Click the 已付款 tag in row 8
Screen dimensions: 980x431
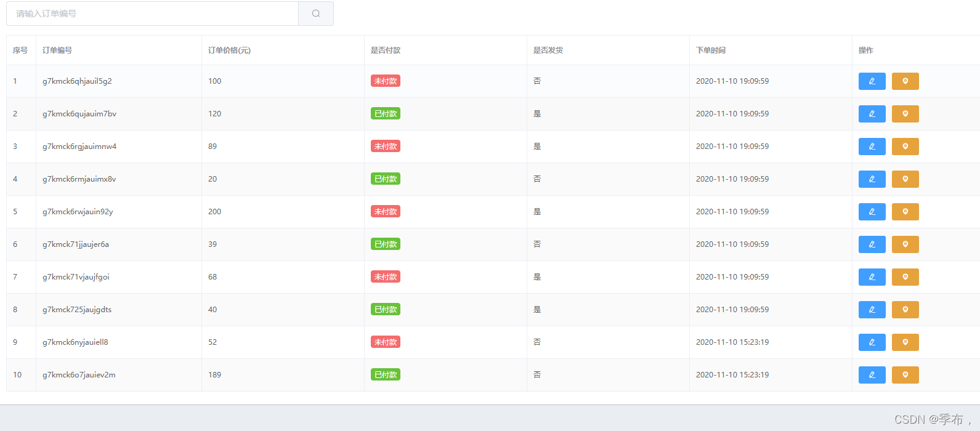pos(386,309)
